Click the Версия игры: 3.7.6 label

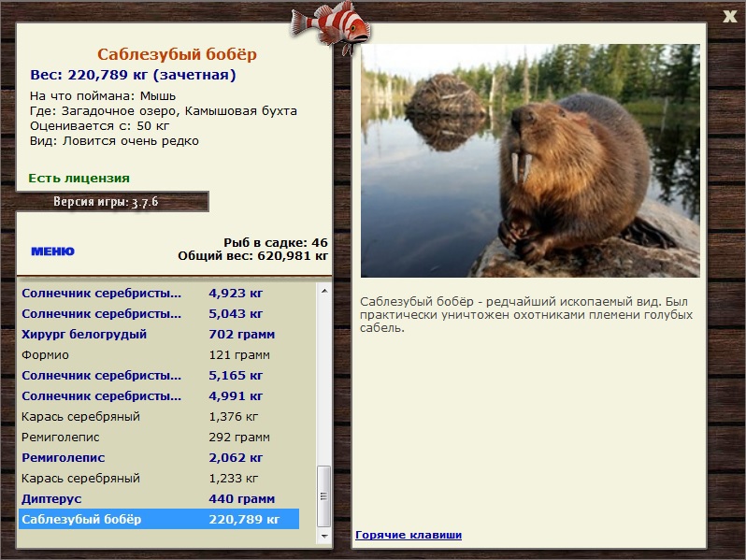pos(106,202)
